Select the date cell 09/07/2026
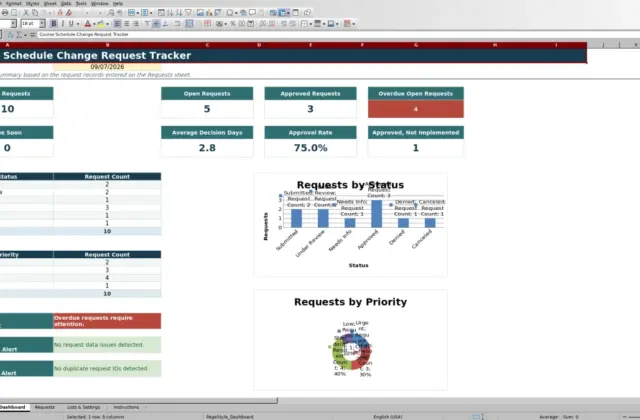The height and width of the screenshot is (420, 640). [x=107, y=67]
